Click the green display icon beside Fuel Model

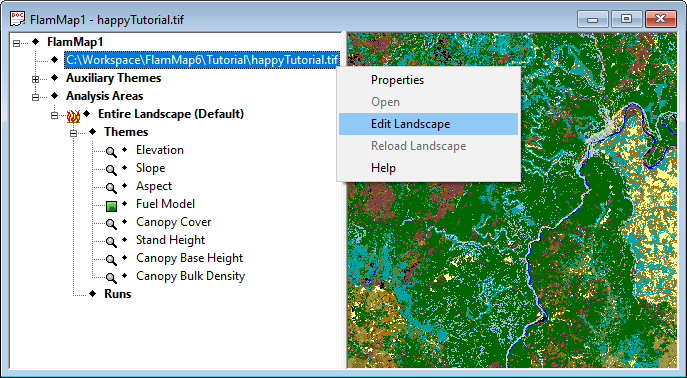click(111, 205)
